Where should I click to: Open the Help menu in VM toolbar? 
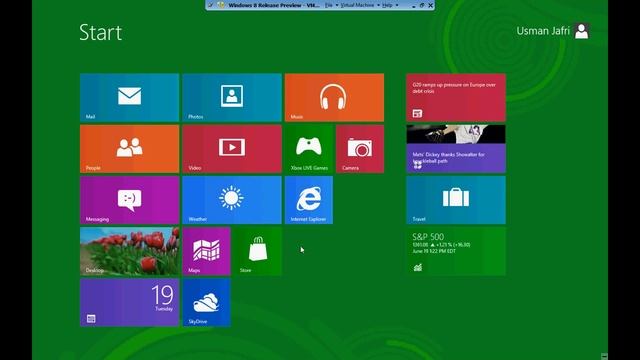pyautogui.click(x=387, y=5)
